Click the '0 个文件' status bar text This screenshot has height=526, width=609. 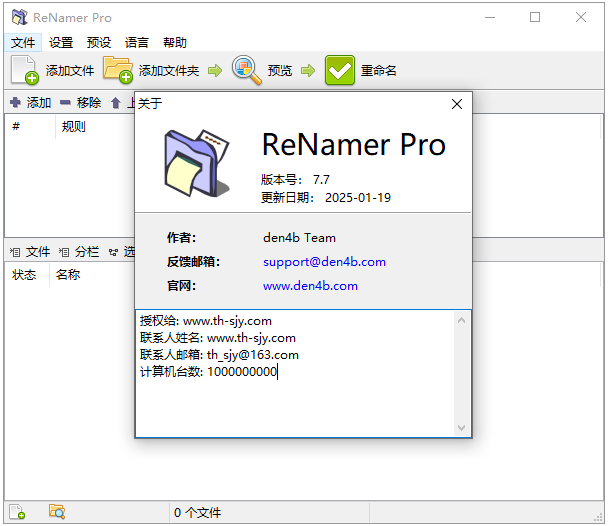tap(197, 513)
